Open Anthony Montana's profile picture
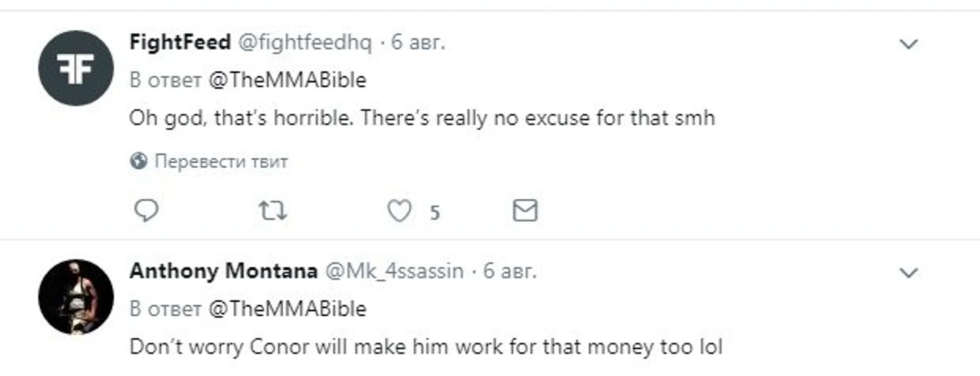The width and height of the screenshot is (980, 376). [x=76, y=297]
